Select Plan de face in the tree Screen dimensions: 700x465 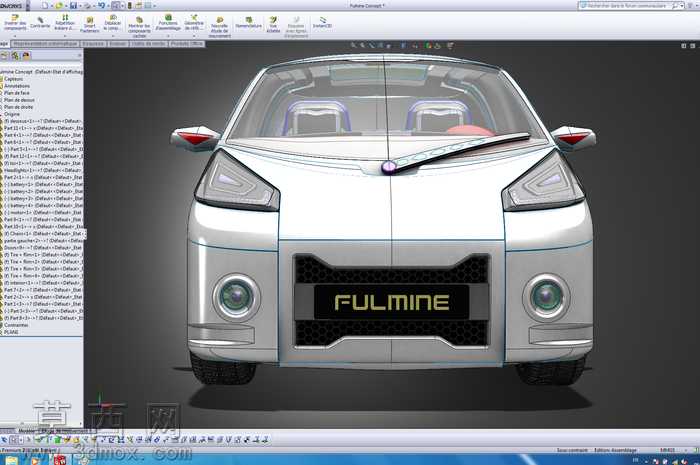(x=17, y=93)
